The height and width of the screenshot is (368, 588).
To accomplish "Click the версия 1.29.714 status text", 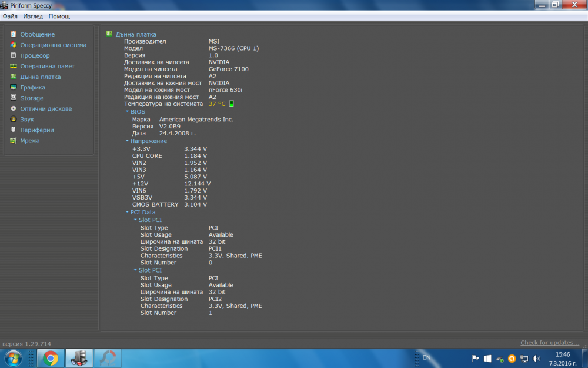I will pyautogui.click(x=26, y=344).
